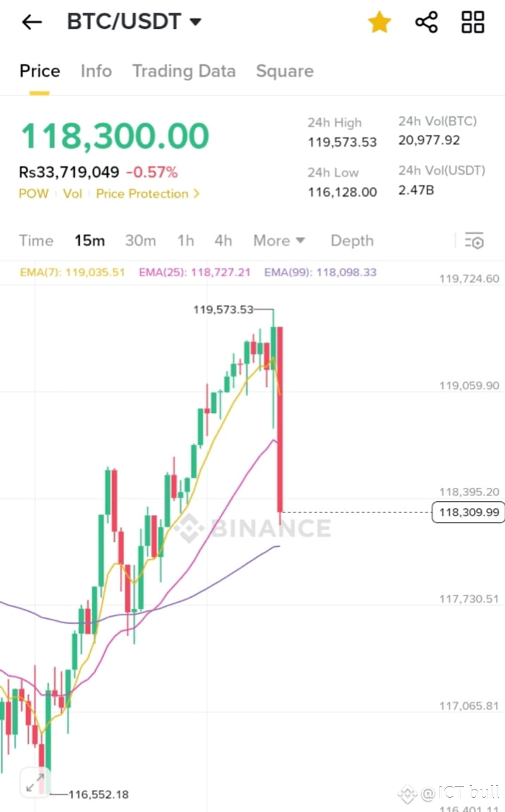The height and width of the screenshot is (812, 505).
Task: Tap the star to favorite BTC/USDT
Action: (x=379, y=22)
